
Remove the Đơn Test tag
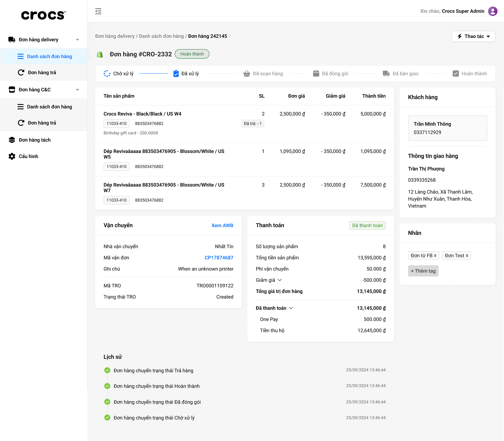pyautogui.click(x=467, y=256)
